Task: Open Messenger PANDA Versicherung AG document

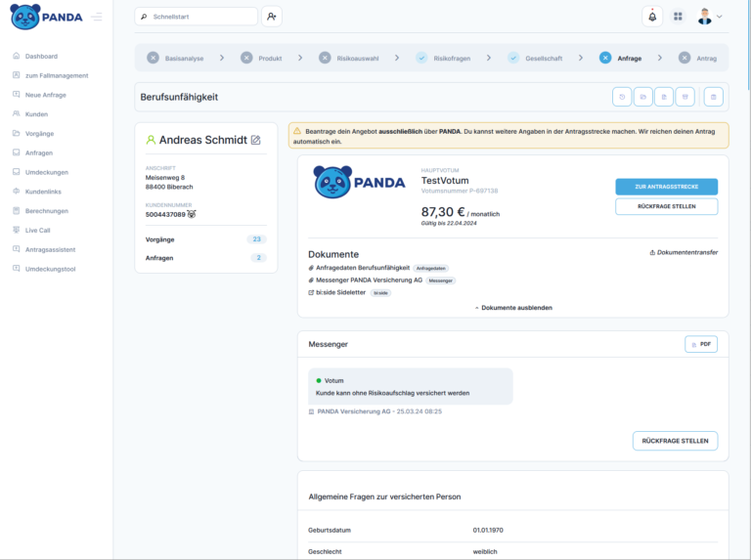Action: [370, 280]
